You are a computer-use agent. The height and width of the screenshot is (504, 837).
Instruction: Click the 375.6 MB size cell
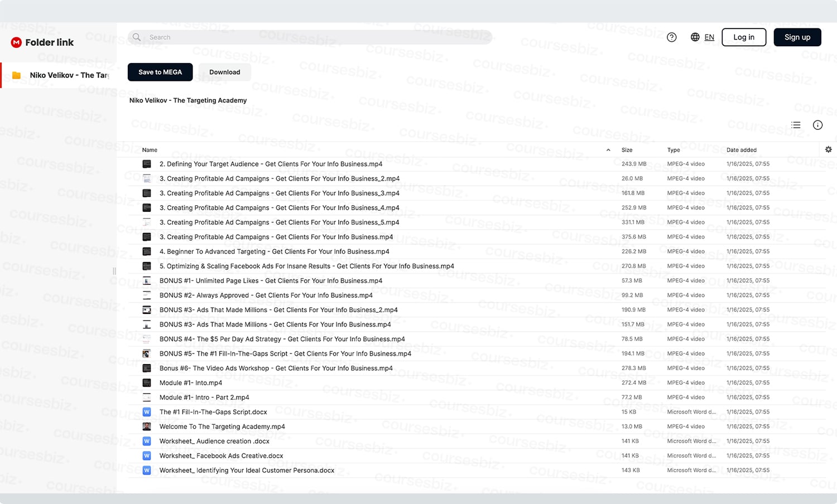click(x=634, y=237)
